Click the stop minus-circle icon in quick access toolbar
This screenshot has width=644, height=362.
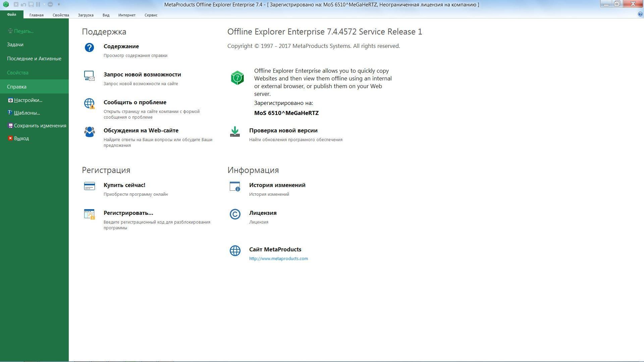click(x=50, y=4)
